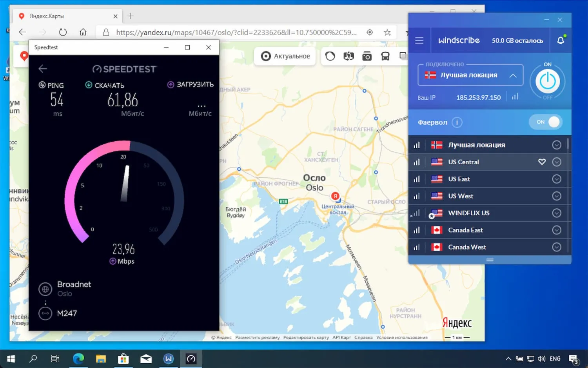Expand the US East servers arrow

(x=557, y=179)
